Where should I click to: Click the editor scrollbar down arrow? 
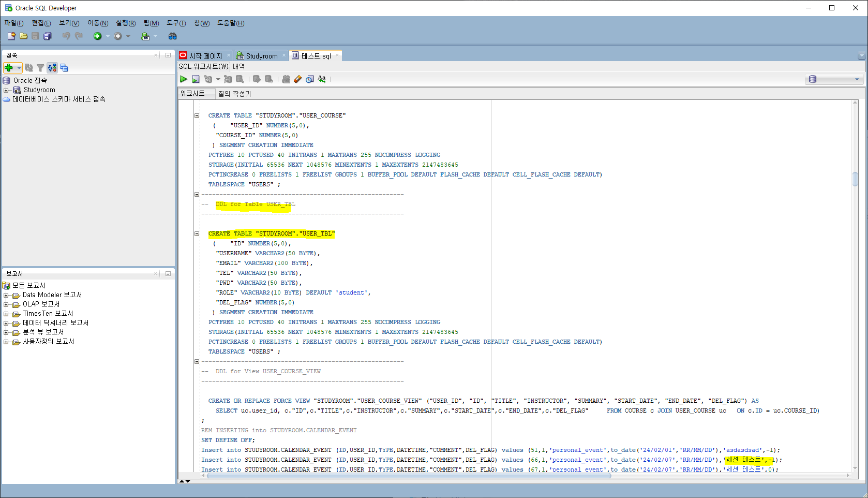pyautogui.click(x=855, y=467)
